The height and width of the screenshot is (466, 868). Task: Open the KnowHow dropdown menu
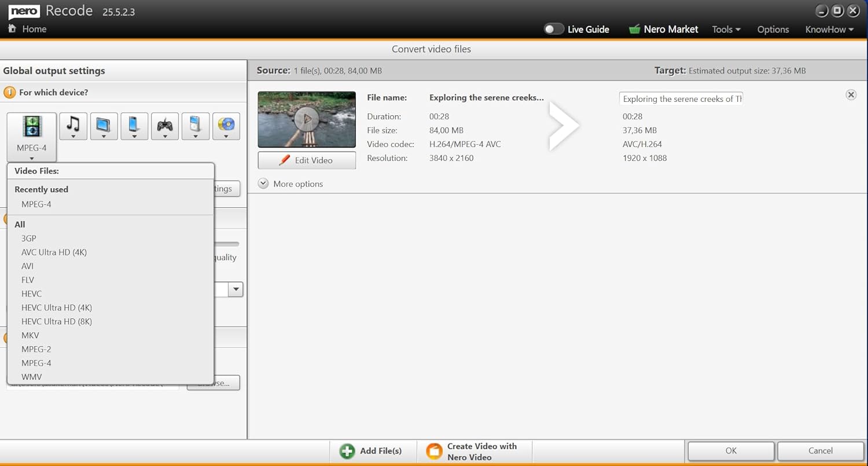829,30
